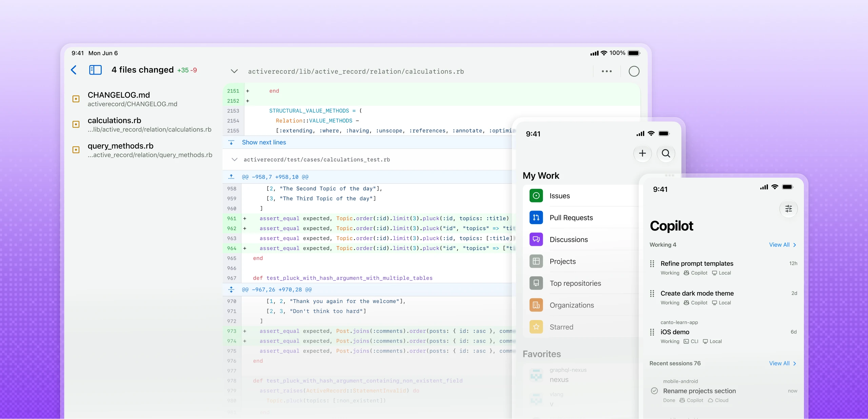Open the iOS demo session

(x=723, y=332)
